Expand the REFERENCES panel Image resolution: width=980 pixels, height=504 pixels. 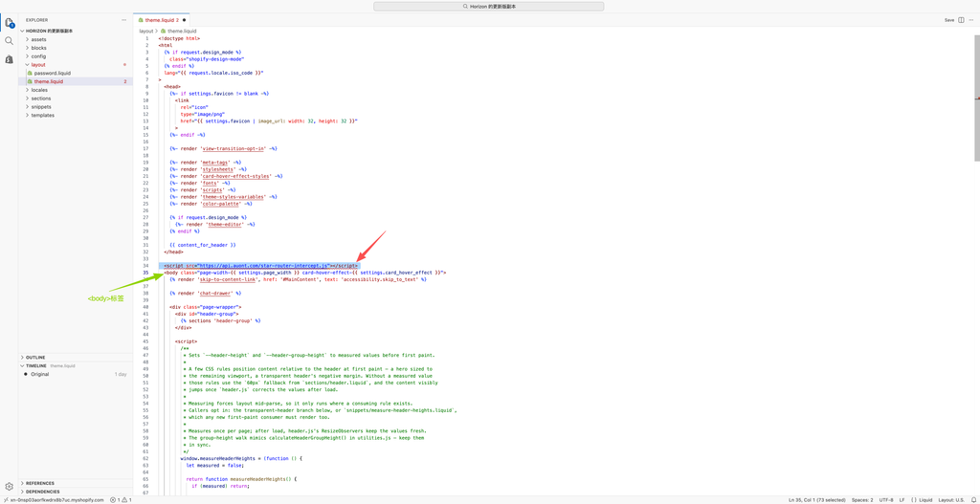click(39, 483)
